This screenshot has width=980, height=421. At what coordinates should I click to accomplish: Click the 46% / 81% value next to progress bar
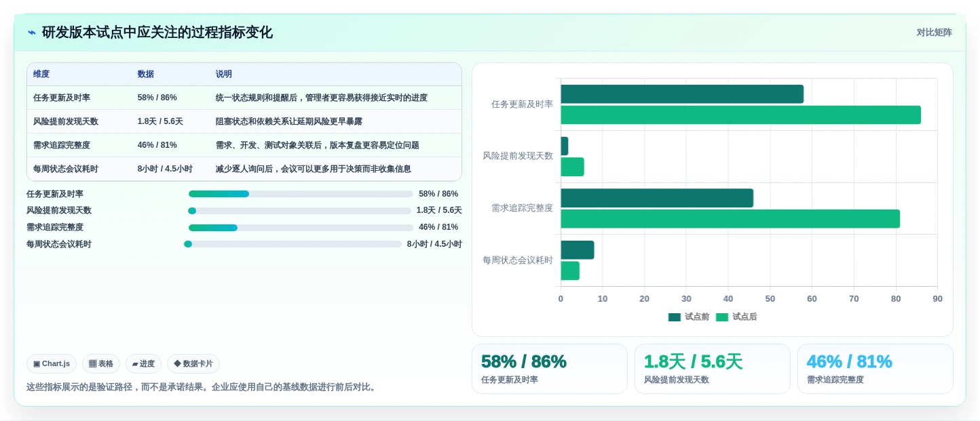438,228
